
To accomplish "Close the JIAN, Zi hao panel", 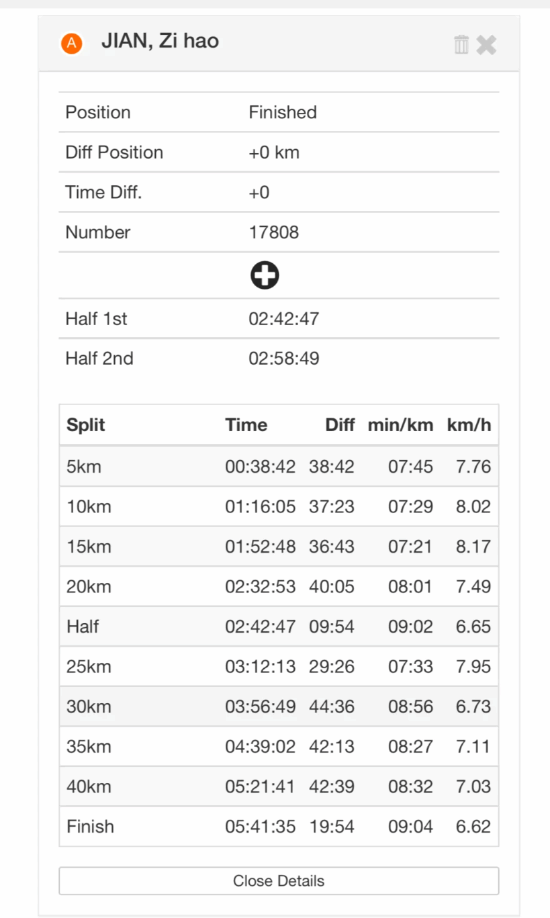I will pyautogui.click(x=486, y=44).
